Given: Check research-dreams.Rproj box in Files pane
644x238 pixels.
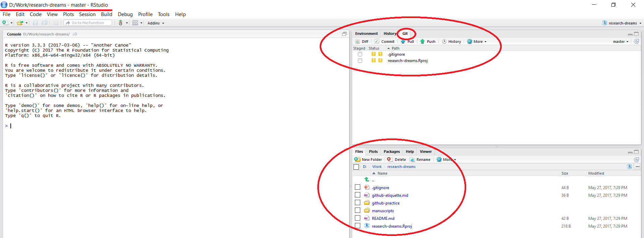Looking at the screenshot, I should 358,226.
